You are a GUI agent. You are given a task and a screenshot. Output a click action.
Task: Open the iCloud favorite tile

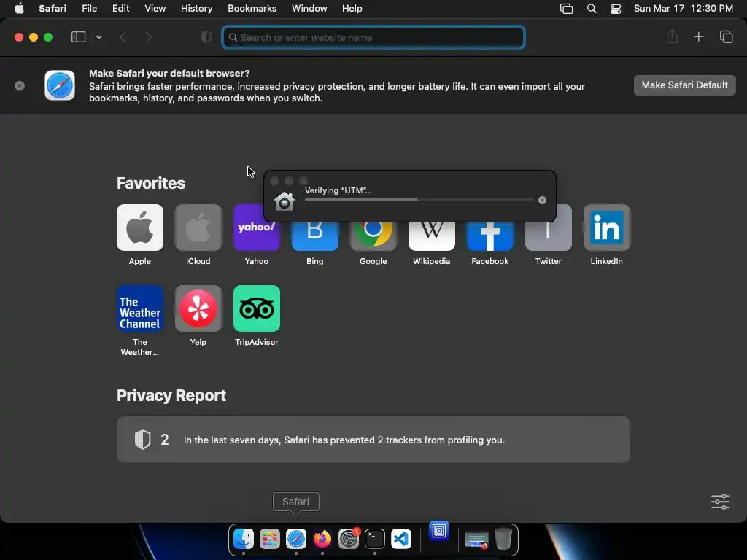point(198,227)
